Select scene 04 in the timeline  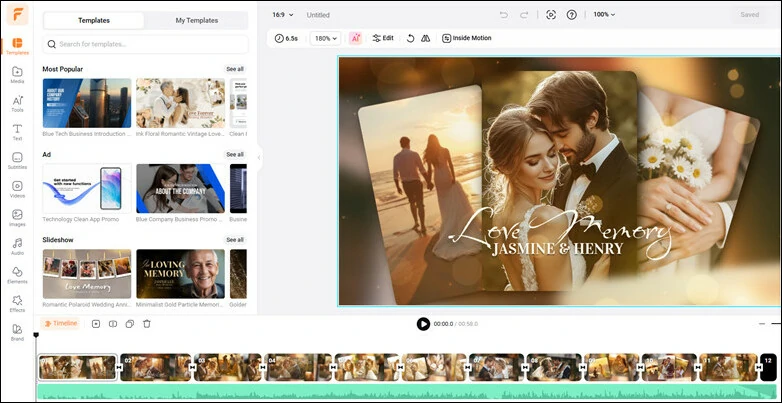click(299, 368)
